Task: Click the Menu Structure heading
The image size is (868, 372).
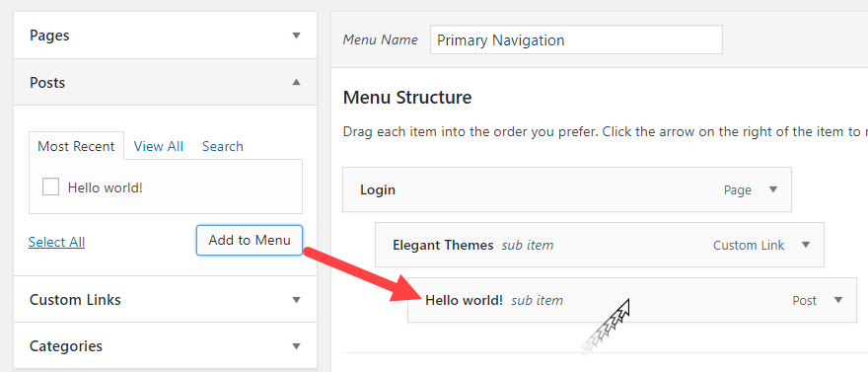Action: (x=407, y=98)
